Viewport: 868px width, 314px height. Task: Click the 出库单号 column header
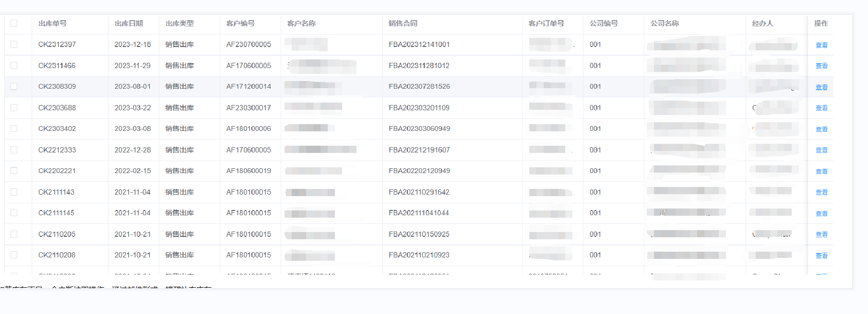pyautogui.click(x=52, y=23)
